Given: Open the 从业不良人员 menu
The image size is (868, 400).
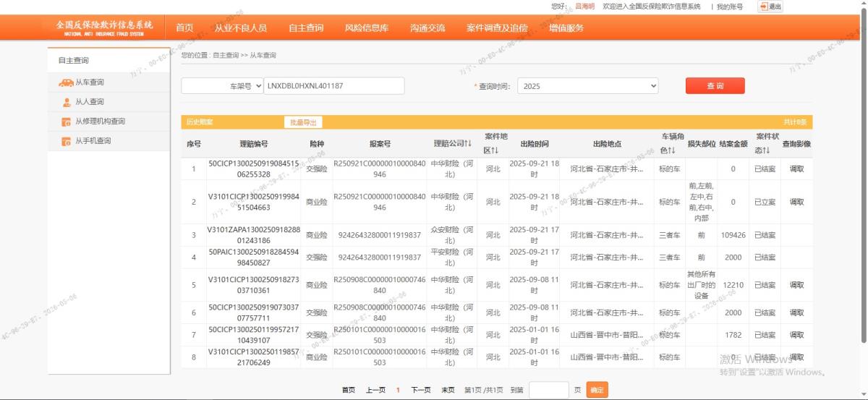Looking at the screenshot, I should (241, 28).
